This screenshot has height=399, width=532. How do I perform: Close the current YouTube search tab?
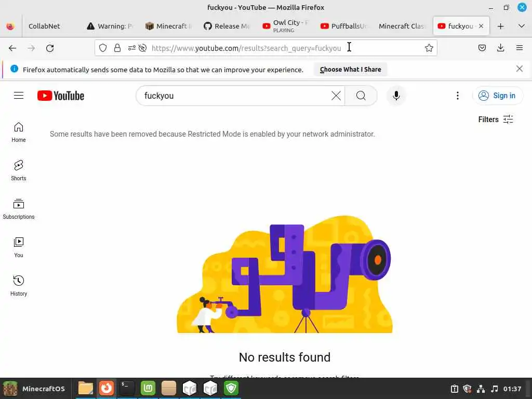481,26
